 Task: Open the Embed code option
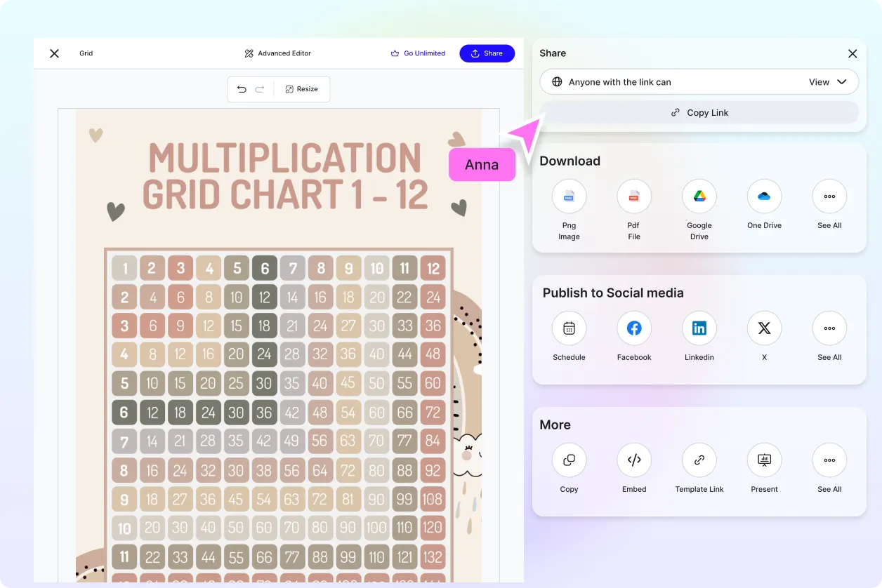[x=634, y=460]
